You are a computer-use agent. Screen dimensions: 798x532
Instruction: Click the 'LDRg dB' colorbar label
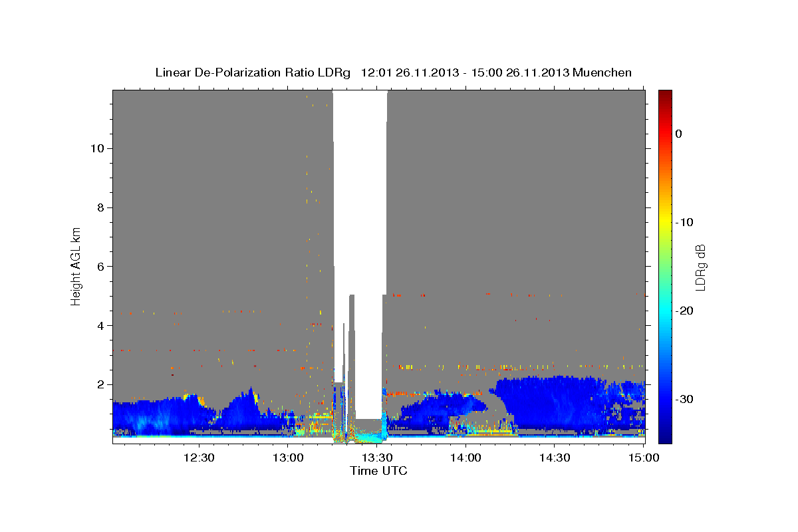coord(700,267)
